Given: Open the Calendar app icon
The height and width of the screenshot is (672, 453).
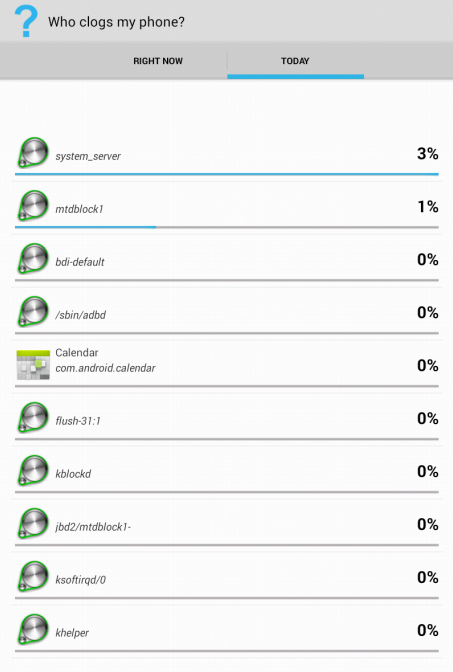Looking at the screenshot, I should [x=33, y=365].
